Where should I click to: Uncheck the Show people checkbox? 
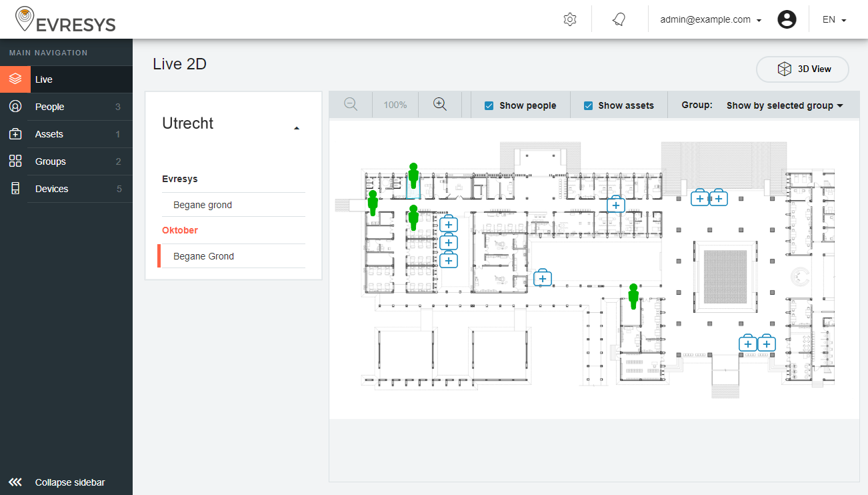pyautogui.click(x=489, y=105)
